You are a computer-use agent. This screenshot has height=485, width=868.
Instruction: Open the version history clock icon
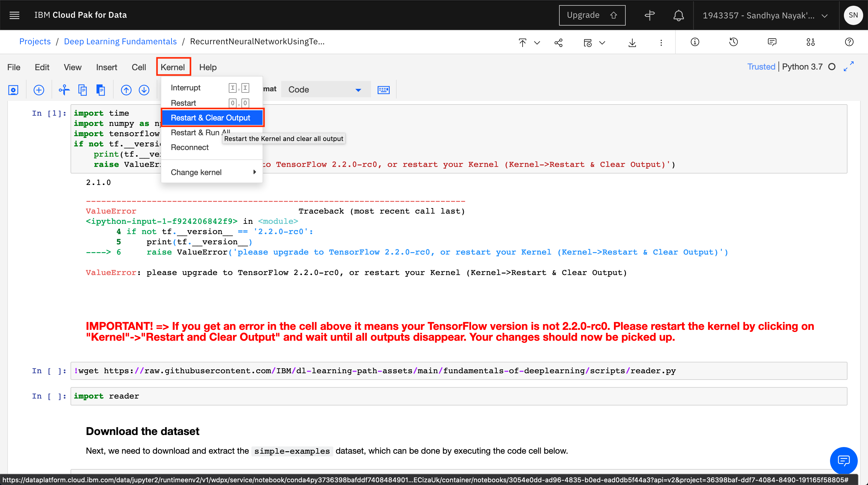tap(733, 42)
